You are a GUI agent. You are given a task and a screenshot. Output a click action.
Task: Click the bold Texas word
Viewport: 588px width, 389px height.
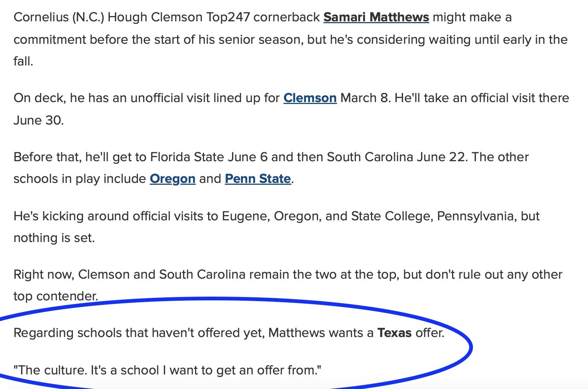[x=394, y=333]
